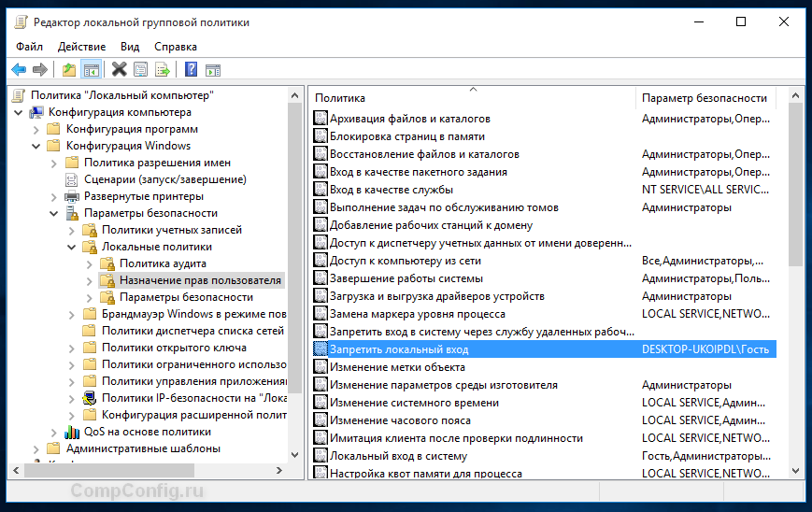Select Политики диспетчера списка сетей
The height and width of the screenshot is (512, 812).
pyautogui.click(x=192, y=331)
